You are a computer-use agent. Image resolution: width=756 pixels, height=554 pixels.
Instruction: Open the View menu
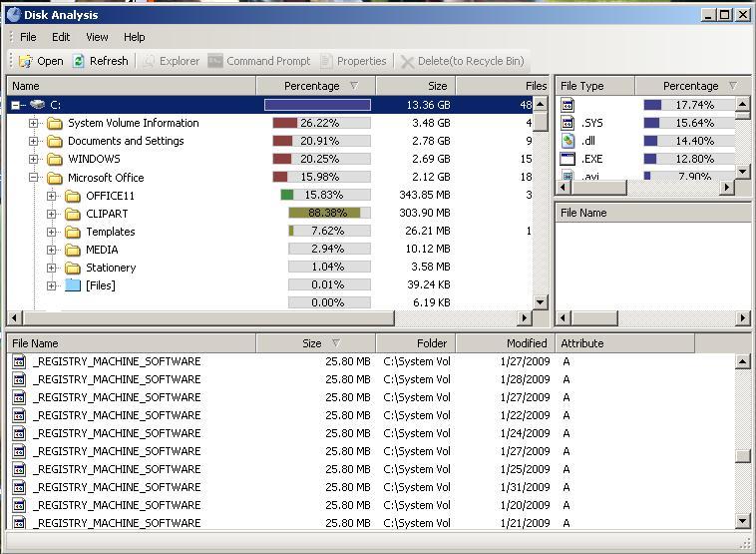coord(97,37)
